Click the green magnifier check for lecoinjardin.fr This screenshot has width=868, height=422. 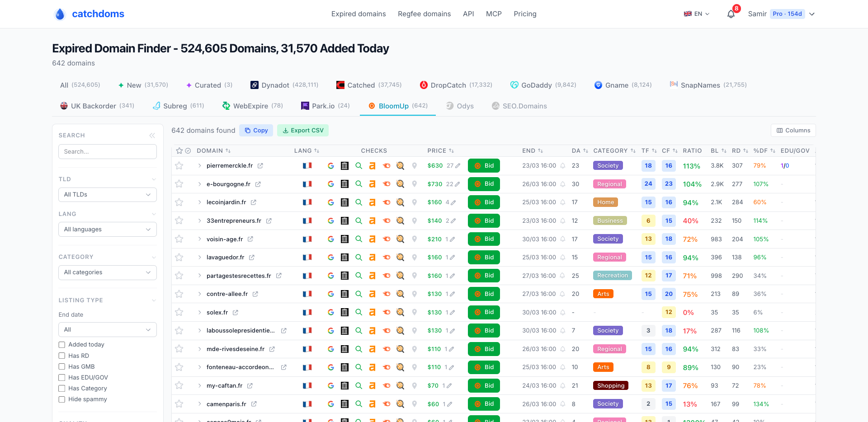click(x=359, y=202)
